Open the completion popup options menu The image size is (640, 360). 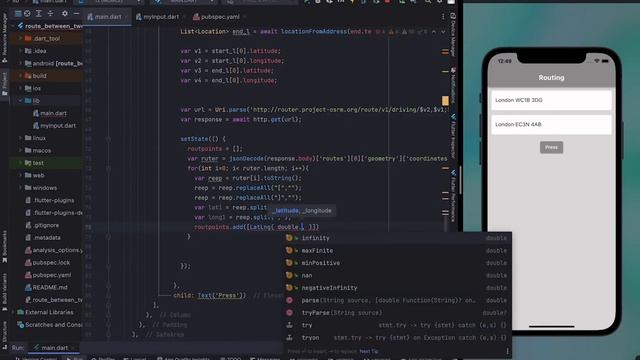click(507, 351)
